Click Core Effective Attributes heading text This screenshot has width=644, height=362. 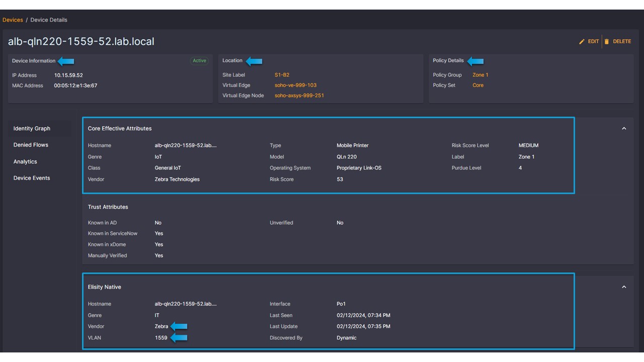tap(120, 129)
